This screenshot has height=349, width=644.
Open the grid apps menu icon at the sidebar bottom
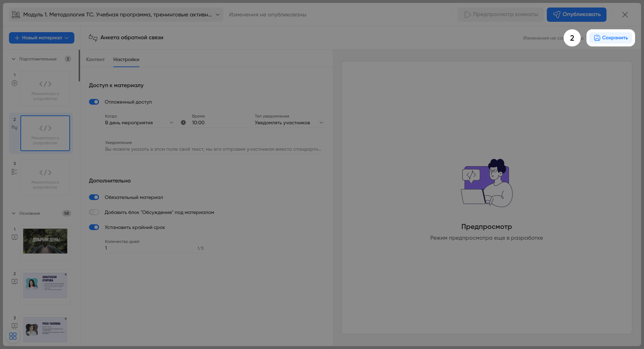13,336
